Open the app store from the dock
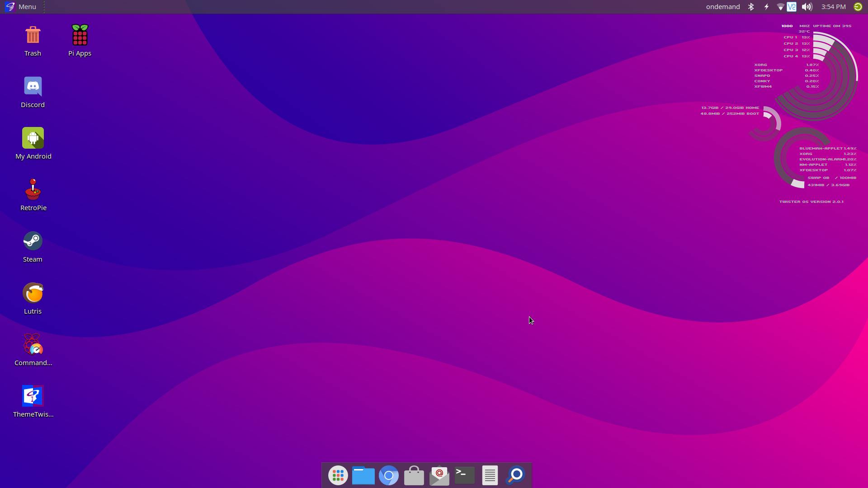The height and width of the screenshot is (488, 868). [x=414, y=475]
